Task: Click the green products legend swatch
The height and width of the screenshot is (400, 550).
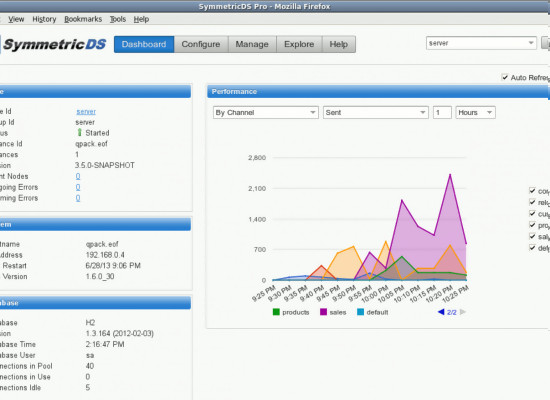Action: coord(276,312)
